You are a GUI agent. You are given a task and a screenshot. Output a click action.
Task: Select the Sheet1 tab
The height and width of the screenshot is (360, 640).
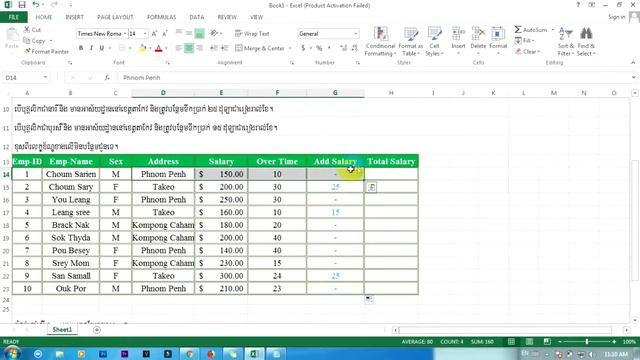(62, 329)
